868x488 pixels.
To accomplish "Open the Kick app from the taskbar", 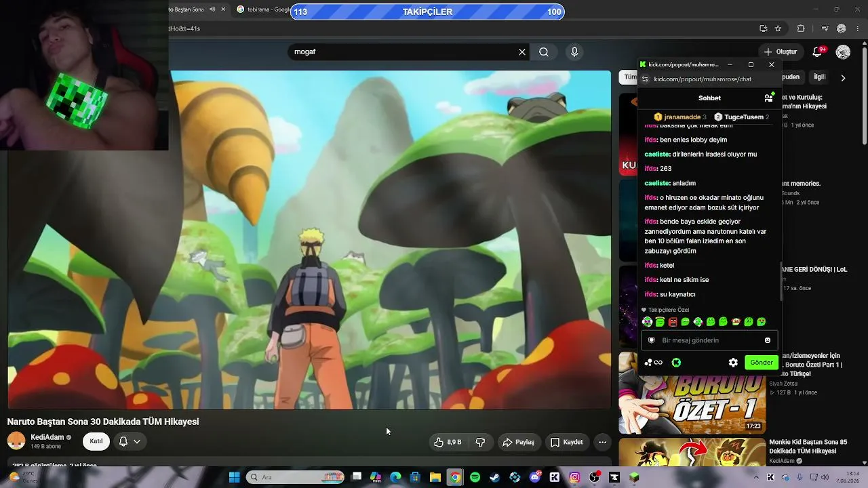I will point(555,477).
